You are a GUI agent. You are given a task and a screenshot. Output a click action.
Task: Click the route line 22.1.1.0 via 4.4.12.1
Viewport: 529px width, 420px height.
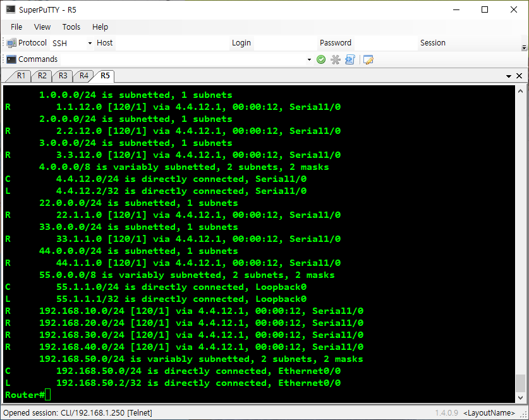point(173,215)
